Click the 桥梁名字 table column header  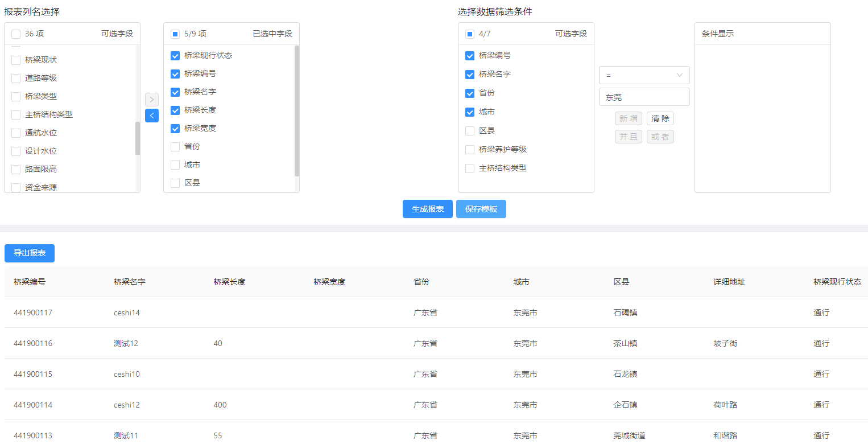click(130, 282)
